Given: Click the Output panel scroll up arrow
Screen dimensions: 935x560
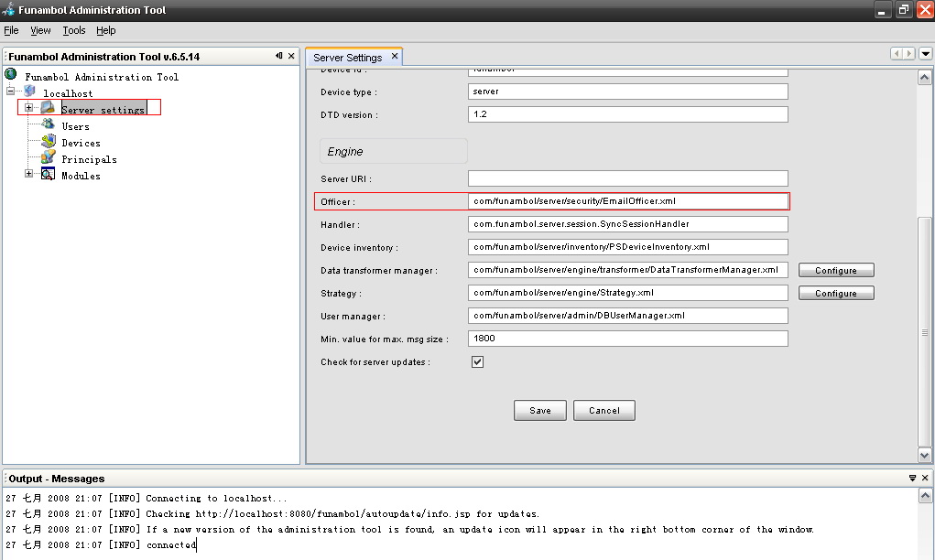Looking at the screenshot, I should pos(925,496).
